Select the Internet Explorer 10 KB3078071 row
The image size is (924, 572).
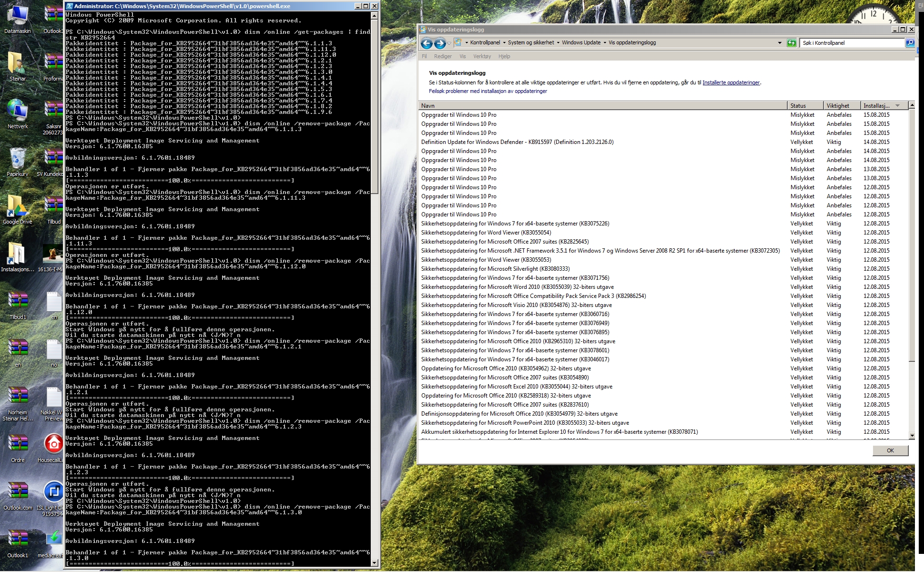[x=662, y=432]
